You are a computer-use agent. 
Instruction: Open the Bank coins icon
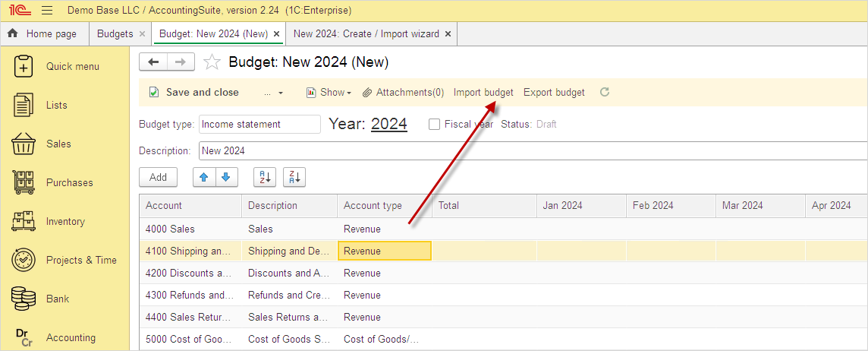point(23,299)
